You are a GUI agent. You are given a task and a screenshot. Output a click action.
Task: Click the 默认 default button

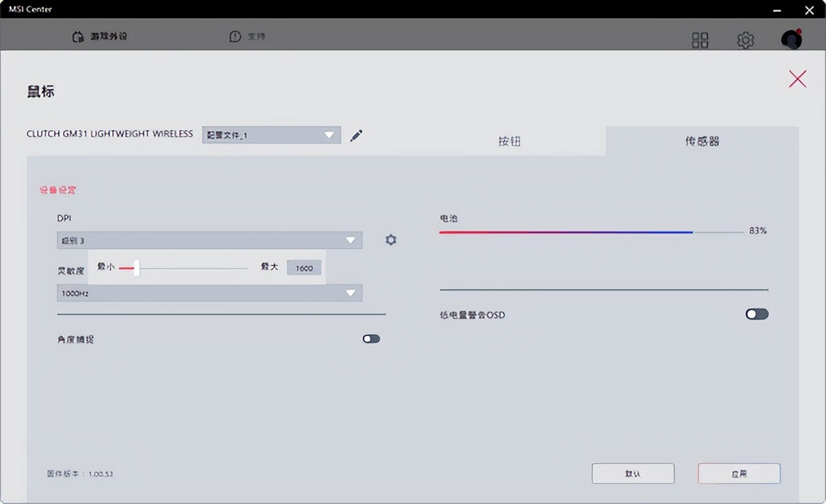[x=633, y=474]
